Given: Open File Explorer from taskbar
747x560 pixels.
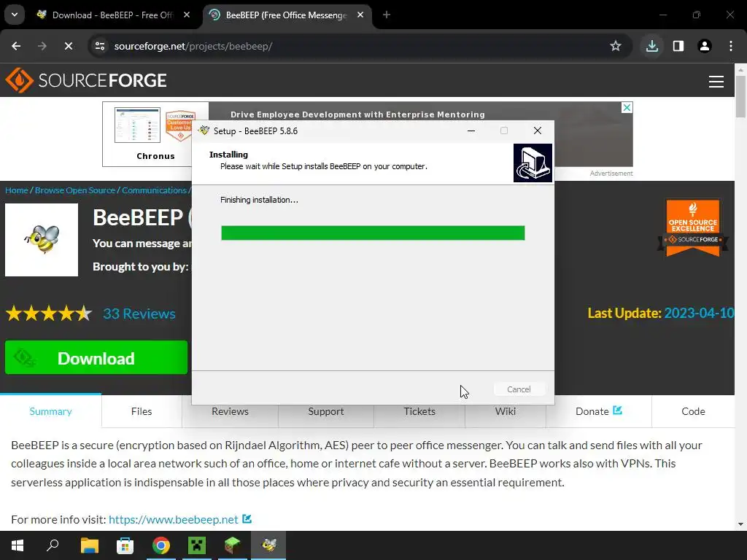Looking at the screenshot, I should pos(89,545).
